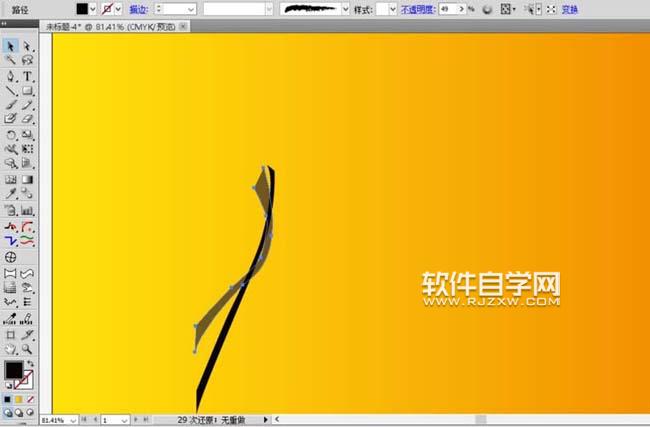Click the Stroke (none) swatch in toolbox
650x427 pixels.
click(x=25, y=380)
